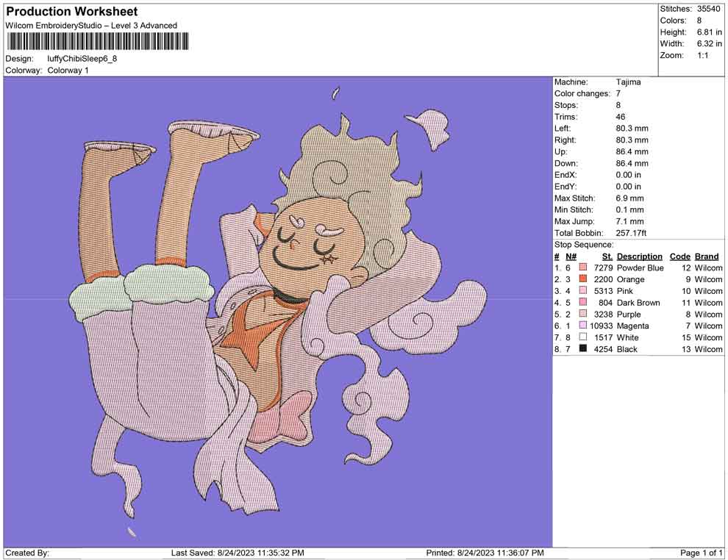
Task: Click the St. stitch count column header
Action: pos(607,256)
